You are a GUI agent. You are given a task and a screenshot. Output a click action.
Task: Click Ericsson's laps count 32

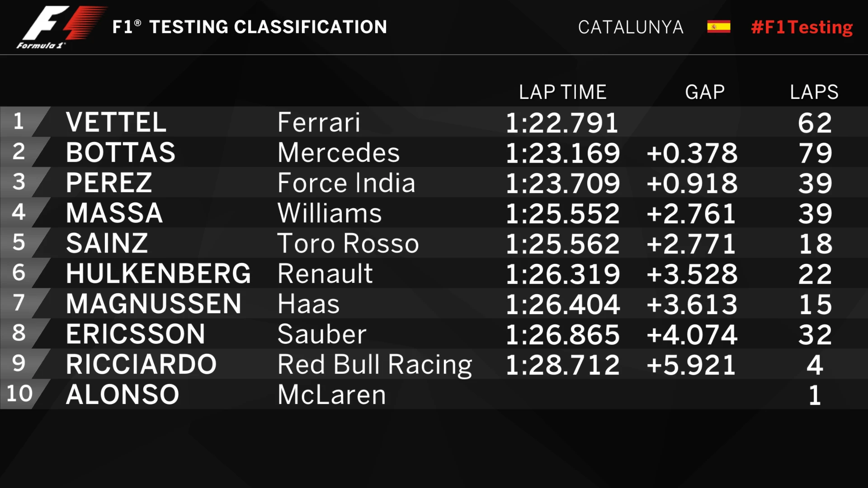(815, 335)
